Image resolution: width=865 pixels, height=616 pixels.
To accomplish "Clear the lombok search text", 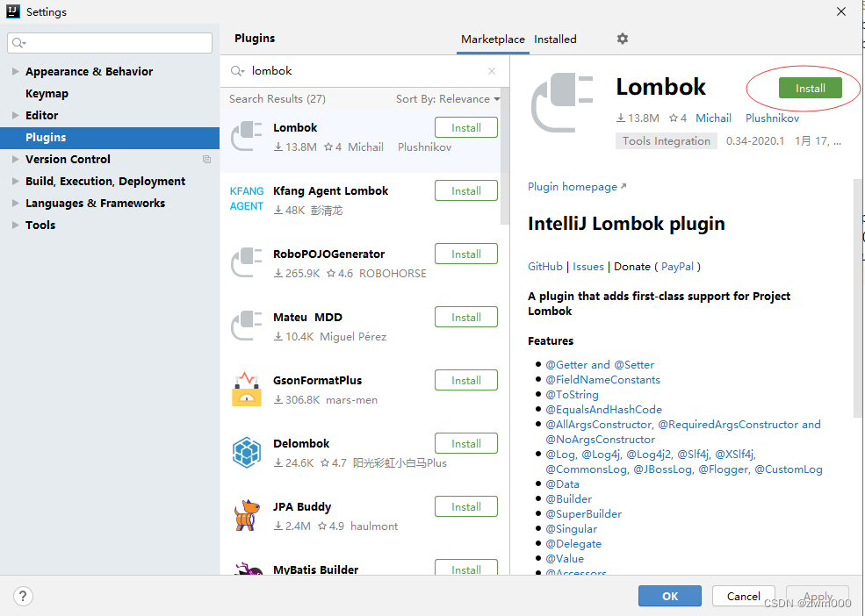I will point(492,71).
